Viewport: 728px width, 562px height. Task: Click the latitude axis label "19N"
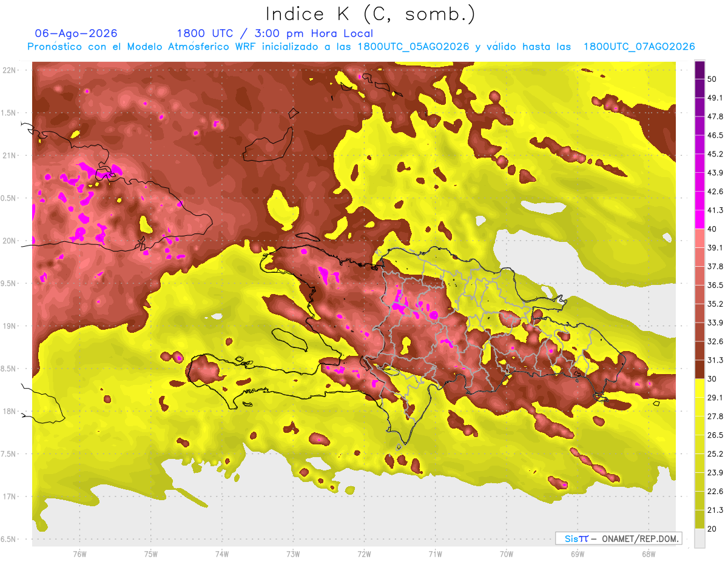tap(9, 326)
